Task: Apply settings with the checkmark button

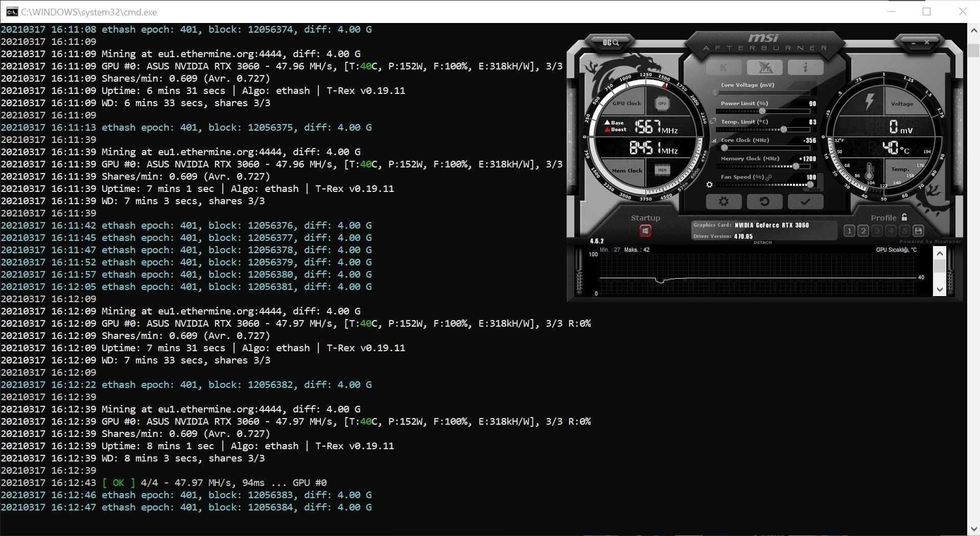Action: click(x=805, y=202)
